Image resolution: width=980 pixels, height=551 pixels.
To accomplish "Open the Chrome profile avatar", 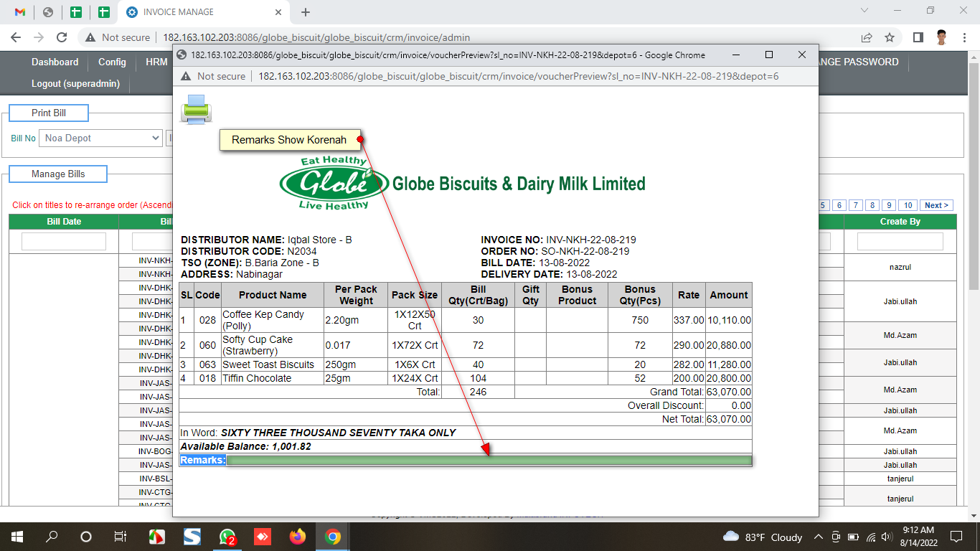I will coord(942,37).
